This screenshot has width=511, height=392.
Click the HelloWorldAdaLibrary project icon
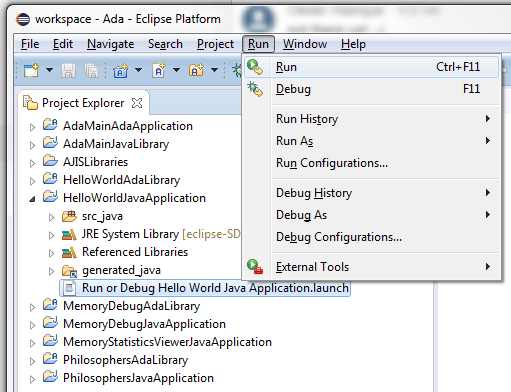50,179
